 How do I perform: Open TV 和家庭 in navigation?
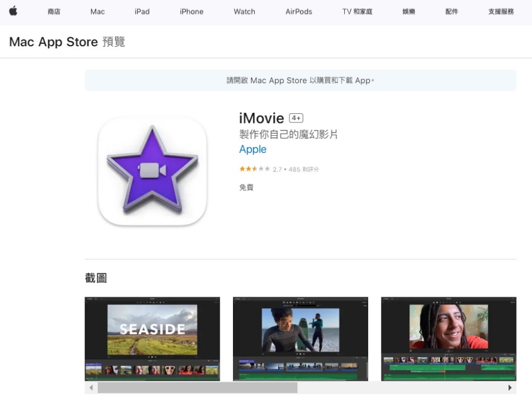(357, 12)
